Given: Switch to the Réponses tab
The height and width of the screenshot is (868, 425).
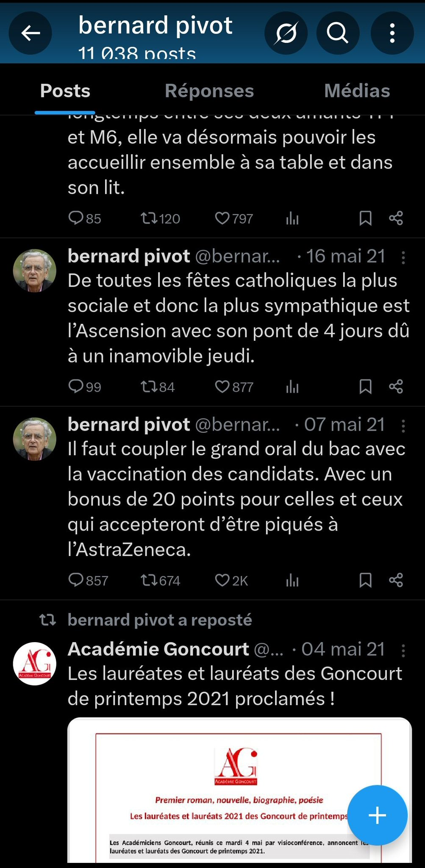Looking at the screenshot, I should pos(209,91).
